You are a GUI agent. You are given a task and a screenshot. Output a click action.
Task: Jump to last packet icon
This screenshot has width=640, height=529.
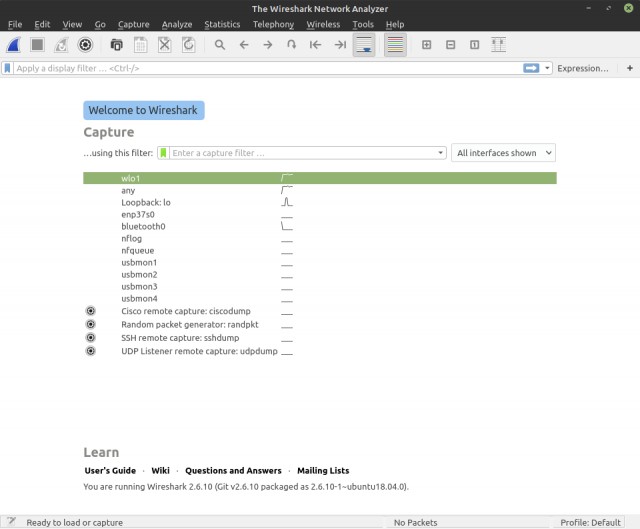click(340, 45)
